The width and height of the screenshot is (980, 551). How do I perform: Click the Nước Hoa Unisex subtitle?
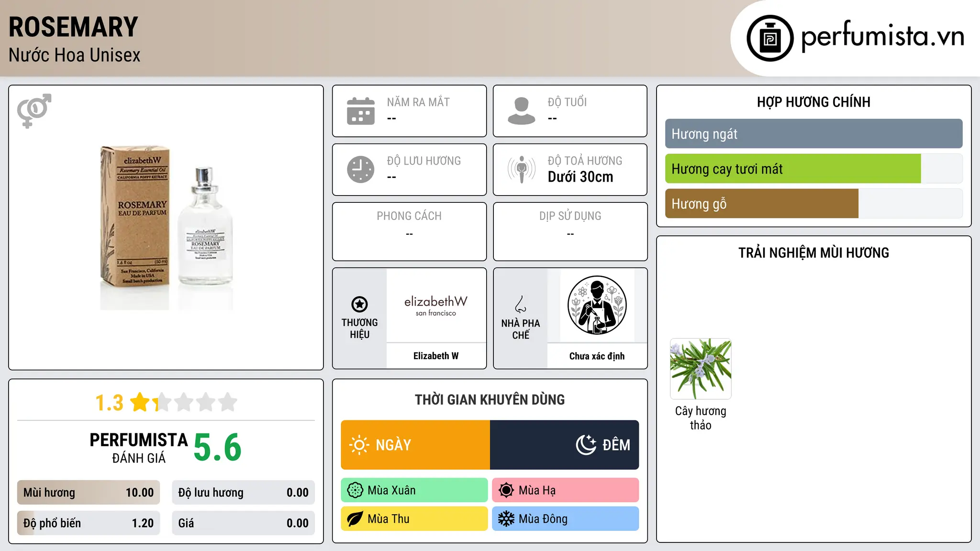tap(75, 55)
